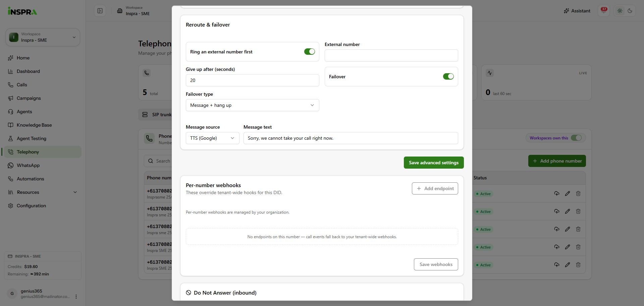This screenshot has height=306, width=644.
Task: Click Add endpoint button
Action: click(x=435, y=188)
